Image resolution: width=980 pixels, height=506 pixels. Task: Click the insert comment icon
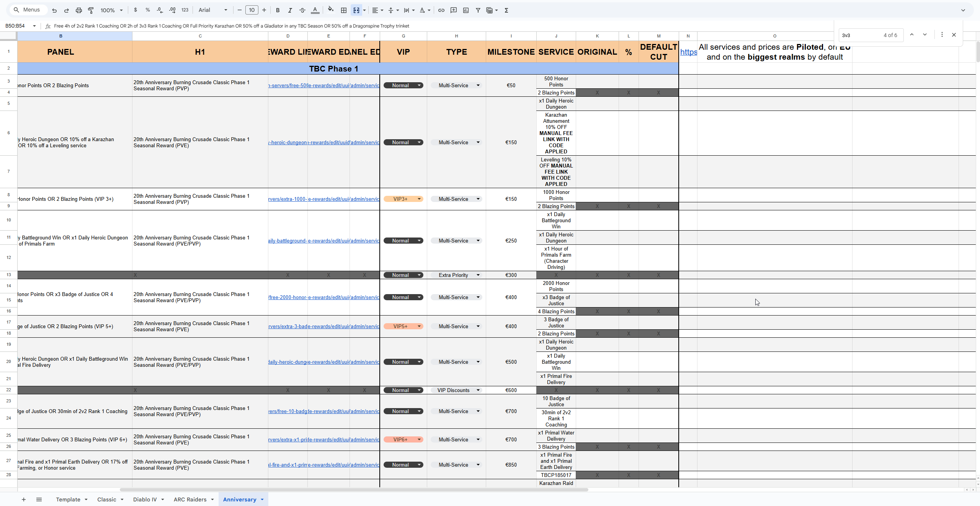pyautogui.click(x=454, y=10)
